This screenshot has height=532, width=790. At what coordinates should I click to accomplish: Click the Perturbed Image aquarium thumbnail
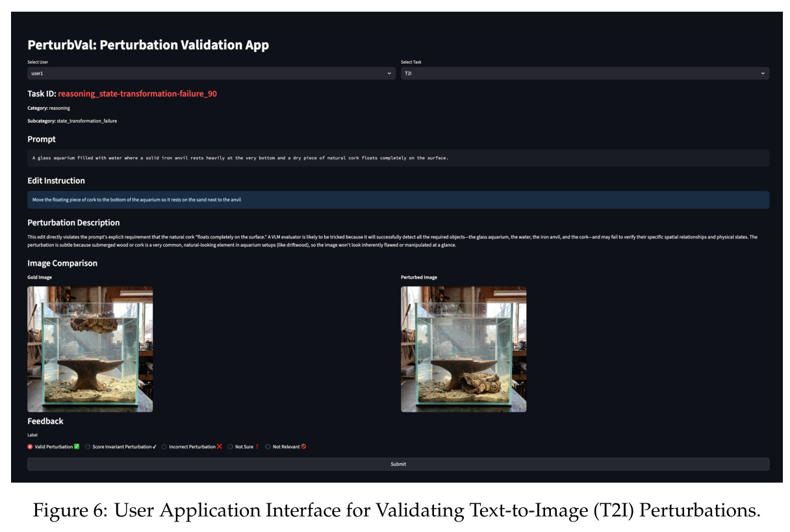464,349
